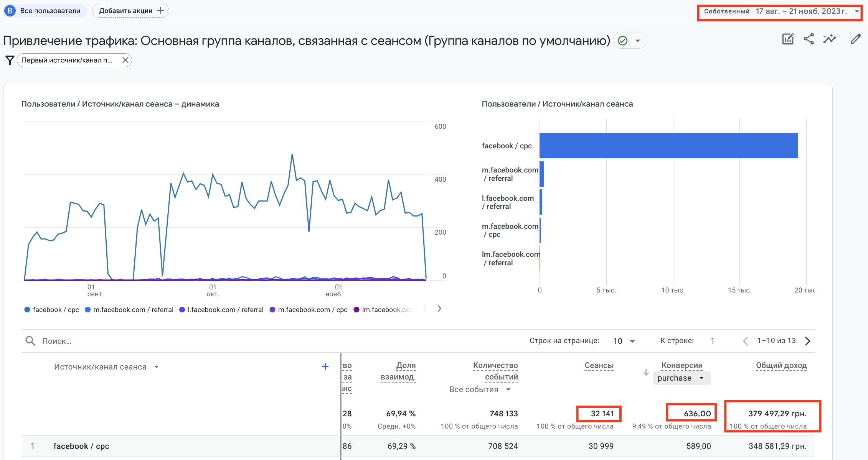This screenshot has height=460, width=868.
Task: Open the customize report pencil icon
Action: [x=856, y=39]
